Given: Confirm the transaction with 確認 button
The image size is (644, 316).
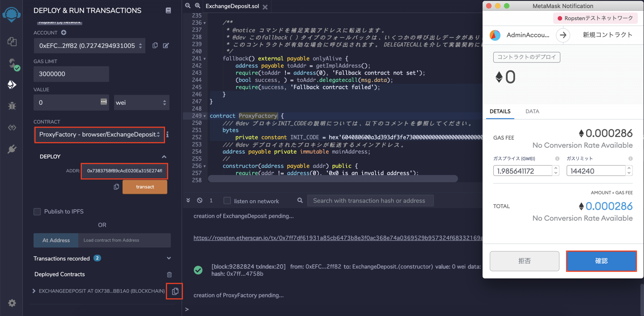Looking at the screenshot, I should tap(601, 261).
